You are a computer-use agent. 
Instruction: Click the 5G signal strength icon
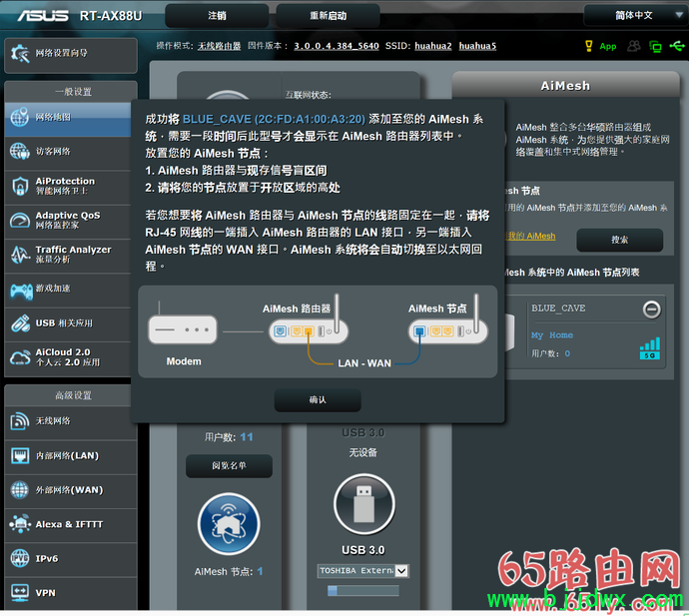[x=649, y=348]
